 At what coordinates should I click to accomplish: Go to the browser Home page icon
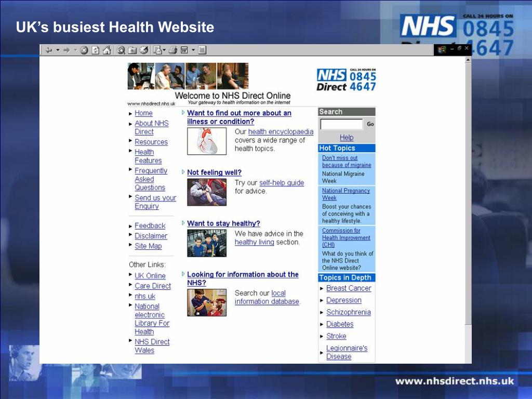107,50
